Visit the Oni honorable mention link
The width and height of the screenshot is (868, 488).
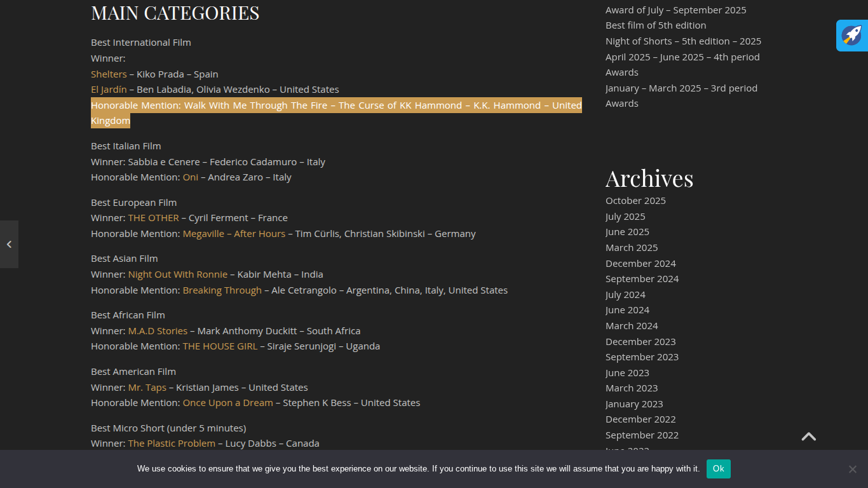pos(190,177)
